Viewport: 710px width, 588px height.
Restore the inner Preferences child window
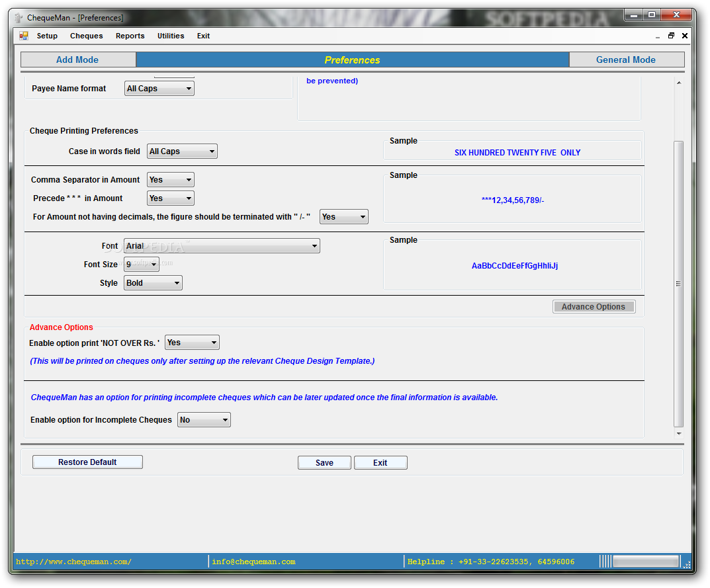[671, 36]
